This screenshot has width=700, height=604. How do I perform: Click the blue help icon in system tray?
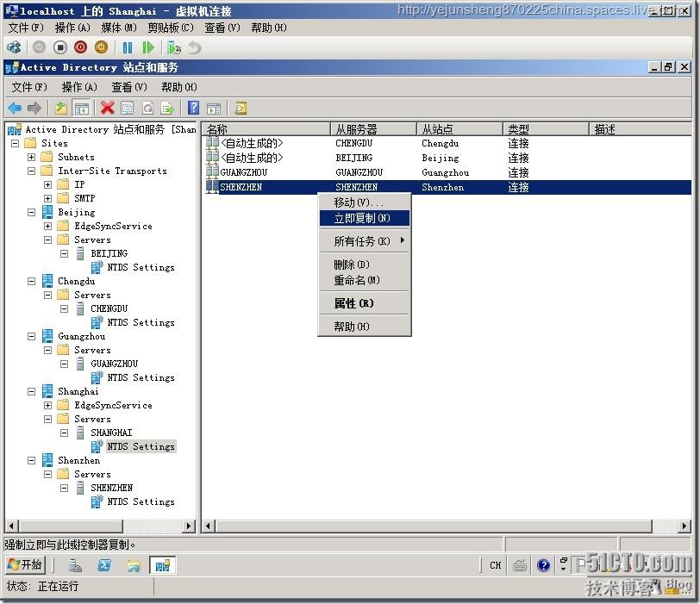tap(543, 565)
